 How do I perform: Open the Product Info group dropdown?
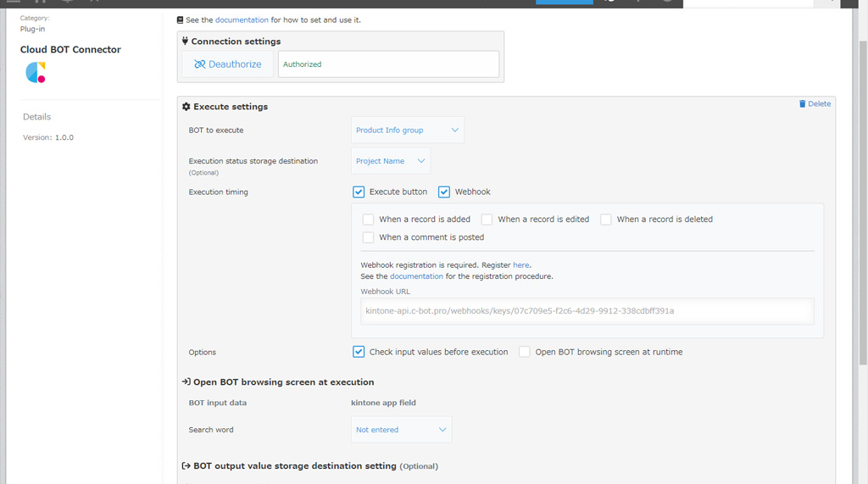[x=408, y=131]
